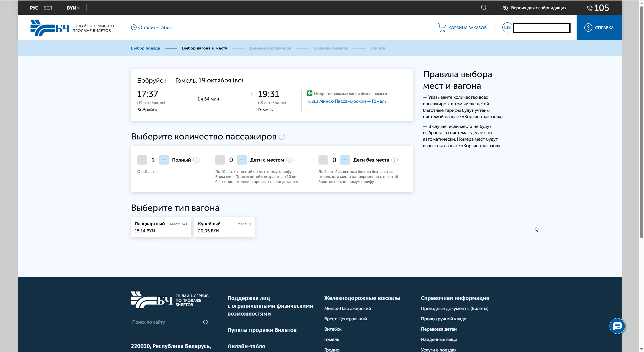This screenshot has height=352, width=644.
Task: Open the search magnifier in top bar
Action: pos(484,8)
